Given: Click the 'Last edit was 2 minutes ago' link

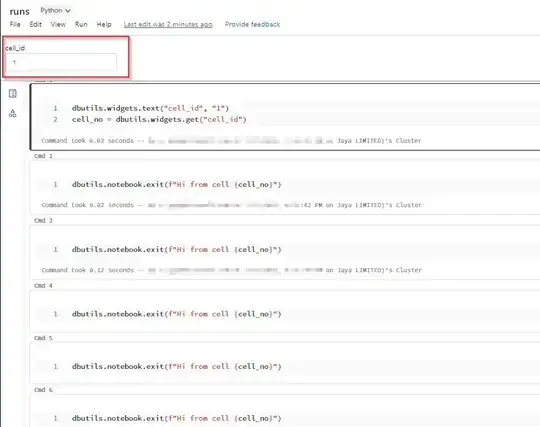Looking at the screenshot, I should [x=168, y=24].
